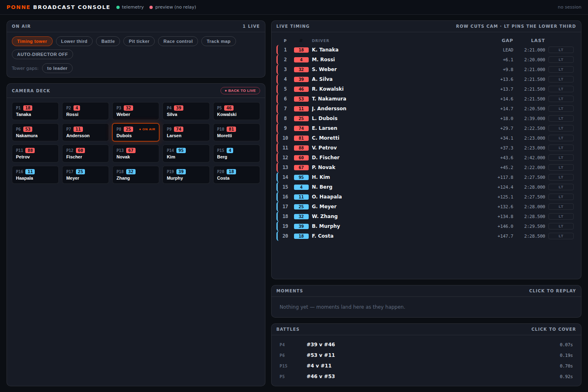Select the R. Kowalski timing row
Image resolution: width=588 pixels, height=392 pixels.
(x=426, y=89)
